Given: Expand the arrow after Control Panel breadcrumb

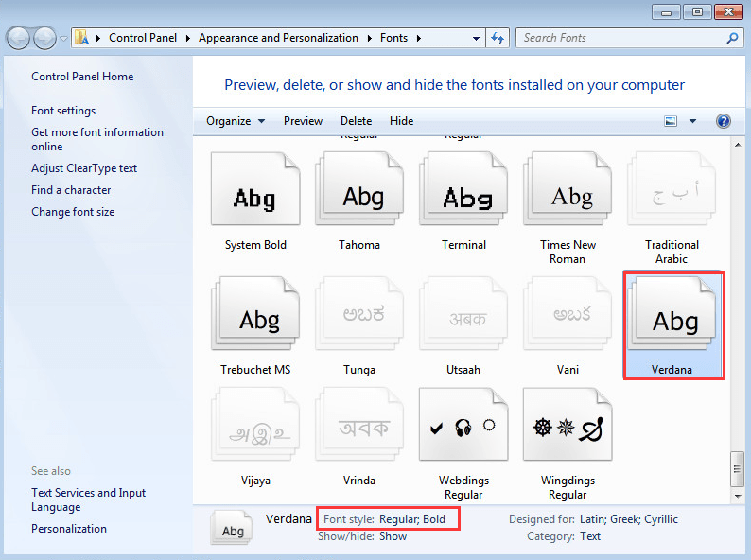Looking at the screenshot, I should click(187, 39).
